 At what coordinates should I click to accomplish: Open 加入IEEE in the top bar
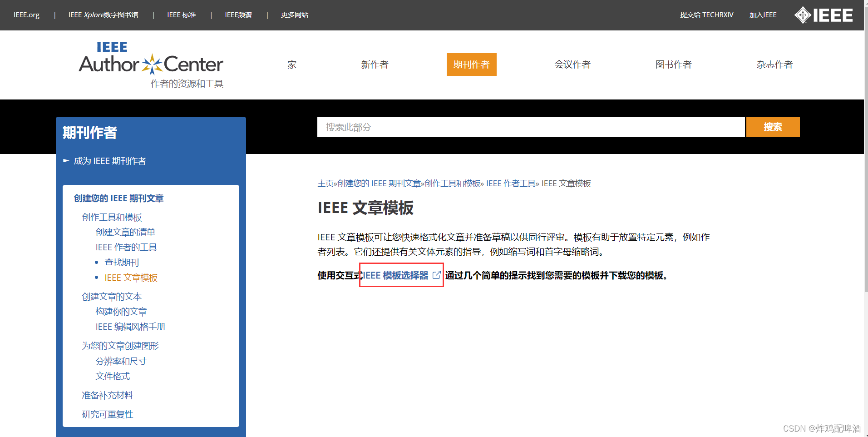pos(762,15)
